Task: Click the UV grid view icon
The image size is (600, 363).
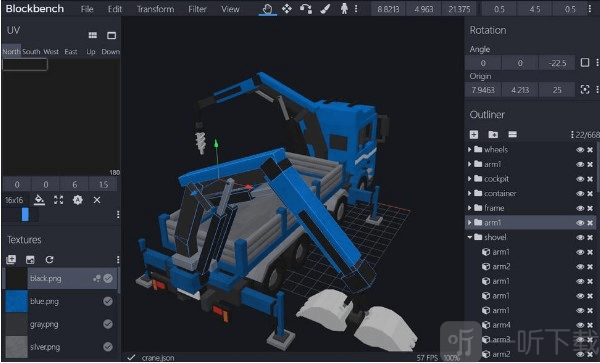Action: [93, 35]
